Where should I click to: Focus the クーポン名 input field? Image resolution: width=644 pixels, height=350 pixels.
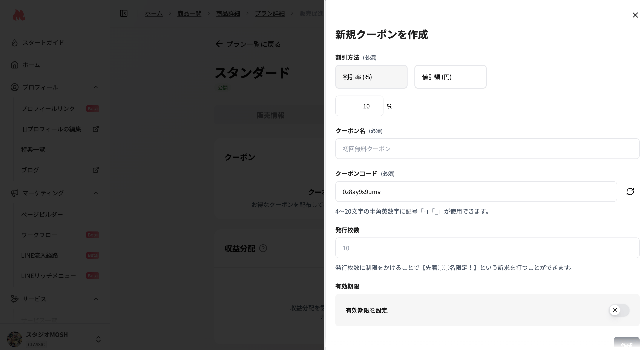coord(487,149)
